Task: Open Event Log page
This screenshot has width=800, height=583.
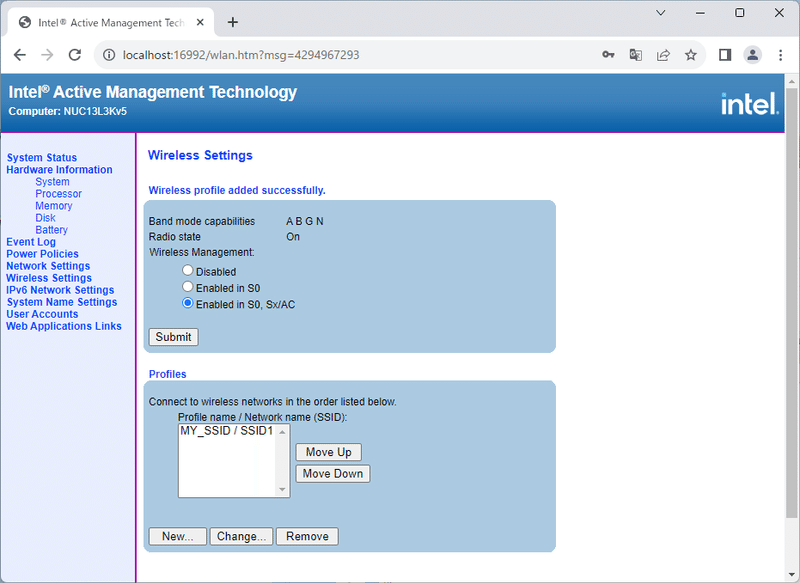Action: click(31, 242)
